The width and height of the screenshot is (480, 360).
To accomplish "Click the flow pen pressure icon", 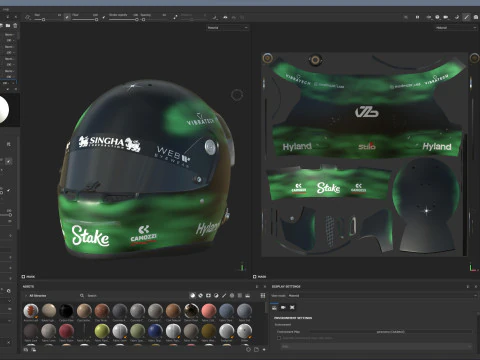I will pyautogui.click(x=104, y=17).
